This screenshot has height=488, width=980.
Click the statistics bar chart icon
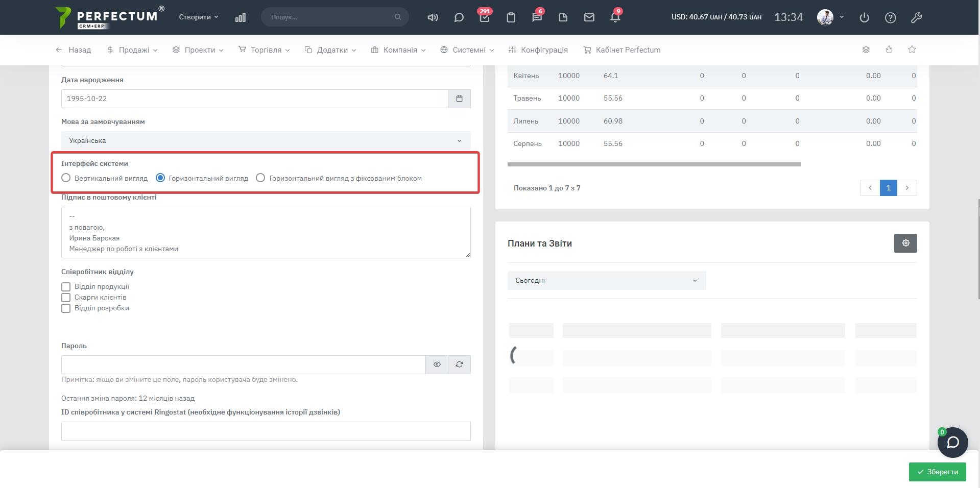coord(240,17)
